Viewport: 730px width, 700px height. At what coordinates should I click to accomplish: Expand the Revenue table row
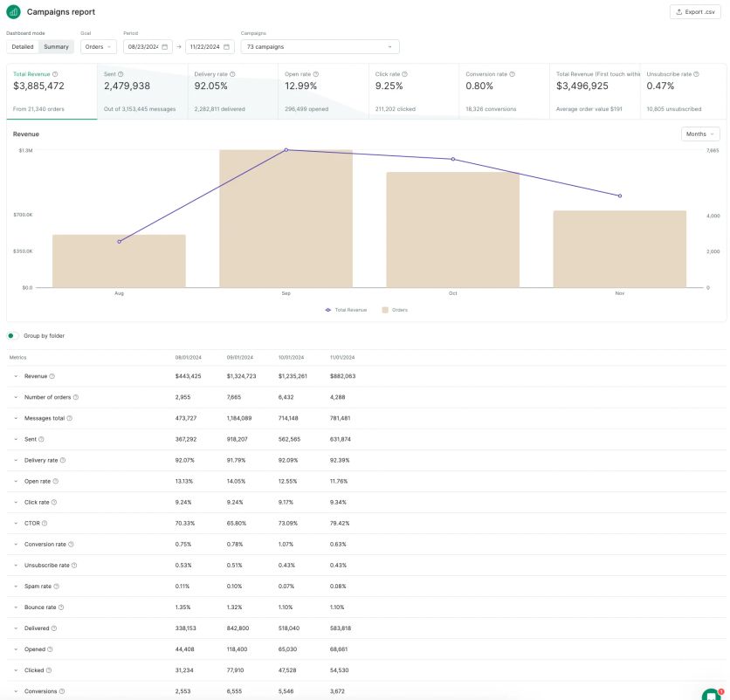point(16,376)
